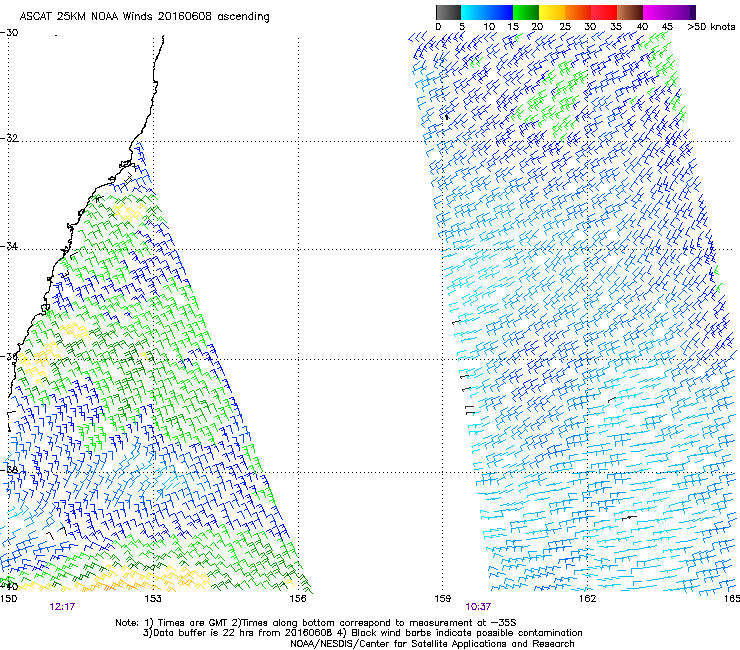Click the '45' label on the color legend
The image size is (740, 650).
[667, 27]
